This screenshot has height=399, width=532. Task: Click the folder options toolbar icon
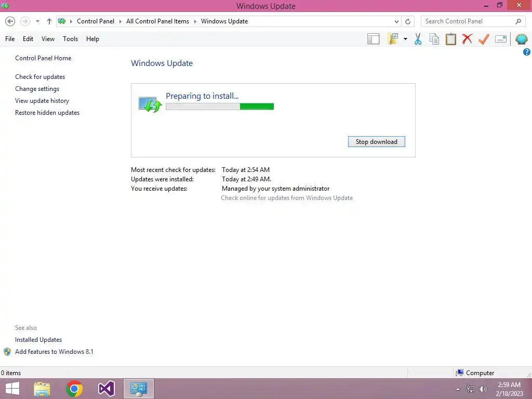pos(393,39)
